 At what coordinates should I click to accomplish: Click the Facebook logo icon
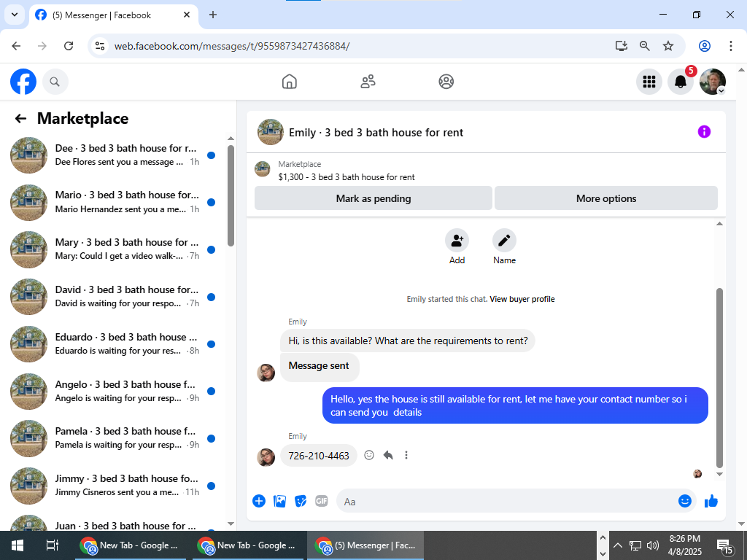point(23,82)
